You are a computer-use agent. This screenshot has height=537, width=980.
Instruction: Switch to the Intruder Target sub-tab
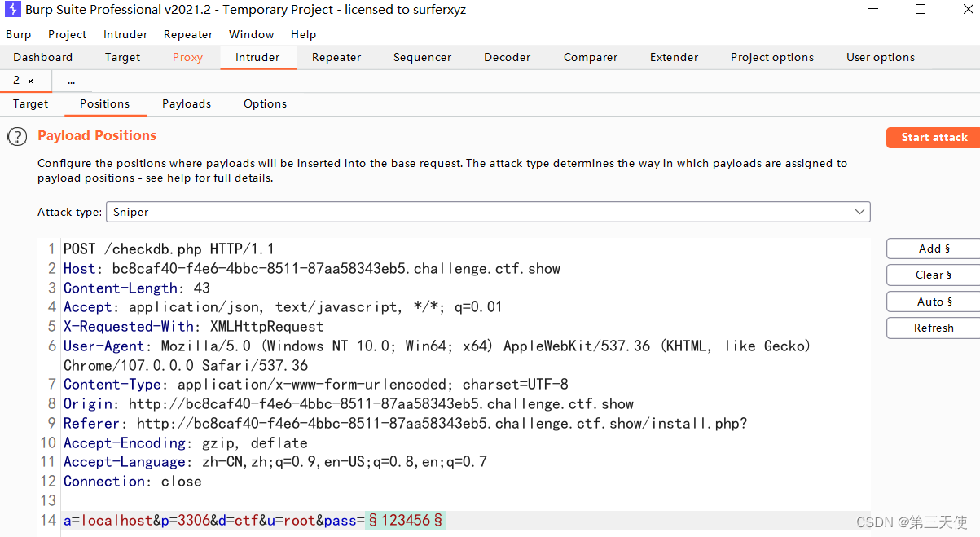coord(30,103)
